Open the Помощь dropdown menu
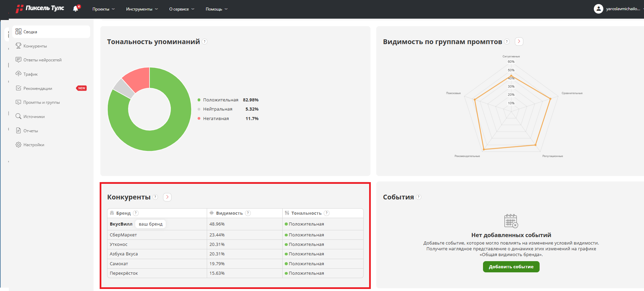The height and width of the screenshot is (291, 644). coord(216,9)
